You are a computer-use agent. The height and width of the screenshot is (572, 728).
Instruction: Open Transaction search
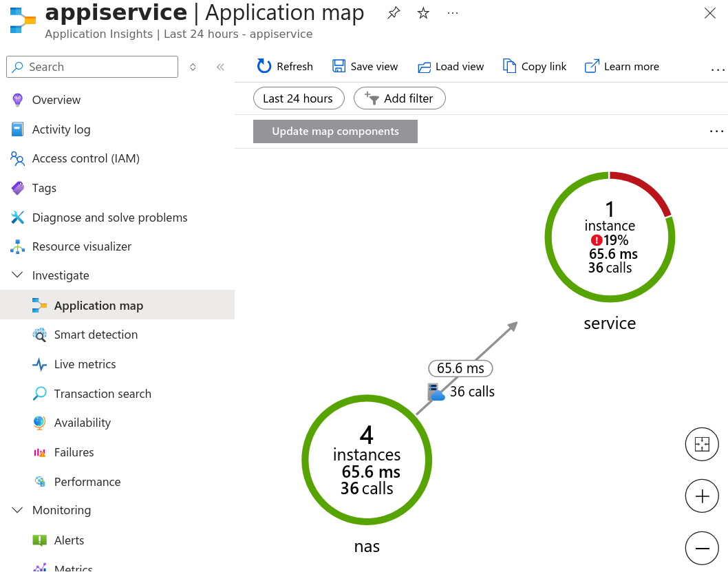click(103, 394)
